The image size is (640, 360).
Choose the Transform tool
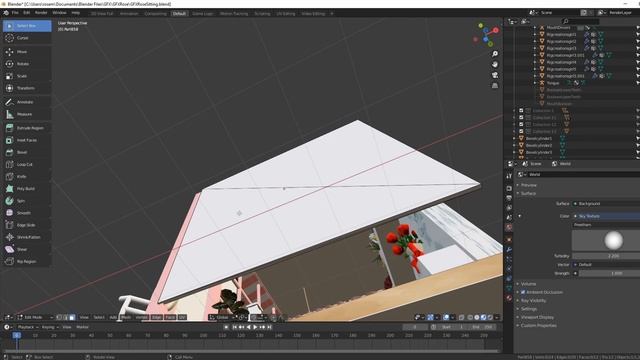27,88
